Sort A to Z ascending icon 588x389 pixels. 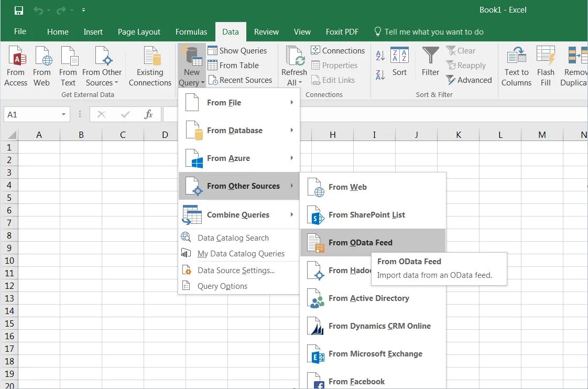tap(380, 56)
